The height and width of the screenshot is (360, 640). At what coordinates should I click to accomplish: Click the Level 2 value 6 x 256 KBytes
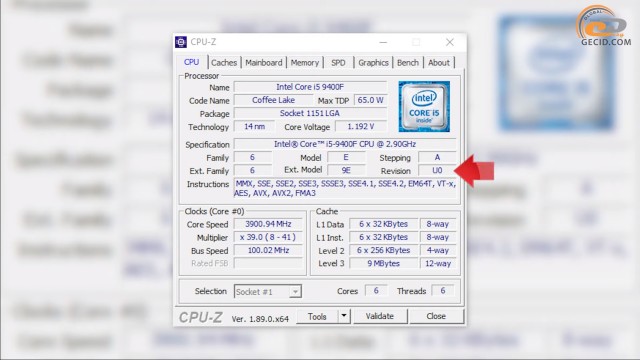[383, 250]
